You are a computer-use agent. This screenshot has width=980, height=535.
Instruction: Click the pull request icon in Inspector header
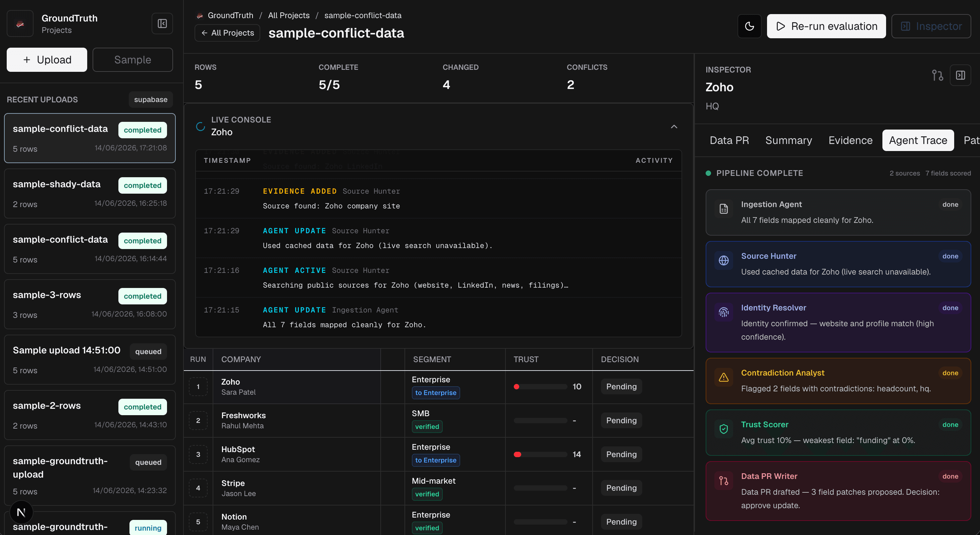(937, 76)
